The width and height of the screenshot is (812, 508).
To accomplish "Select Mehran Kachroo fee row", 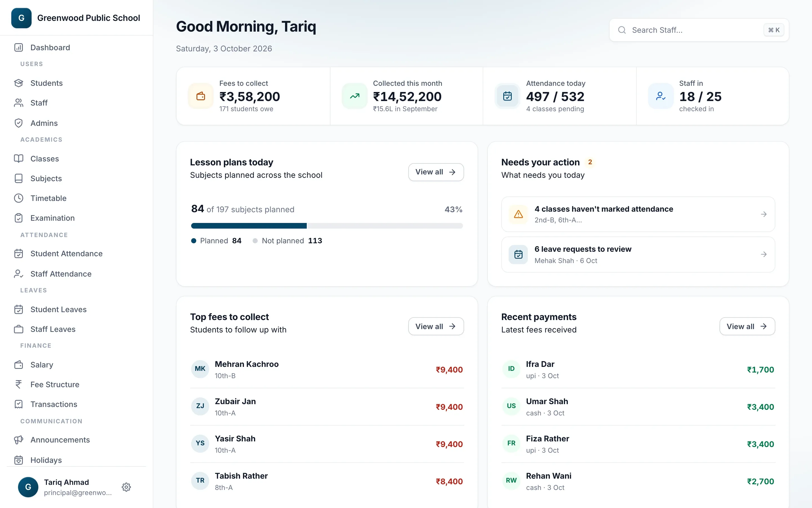I will [327, 370].
